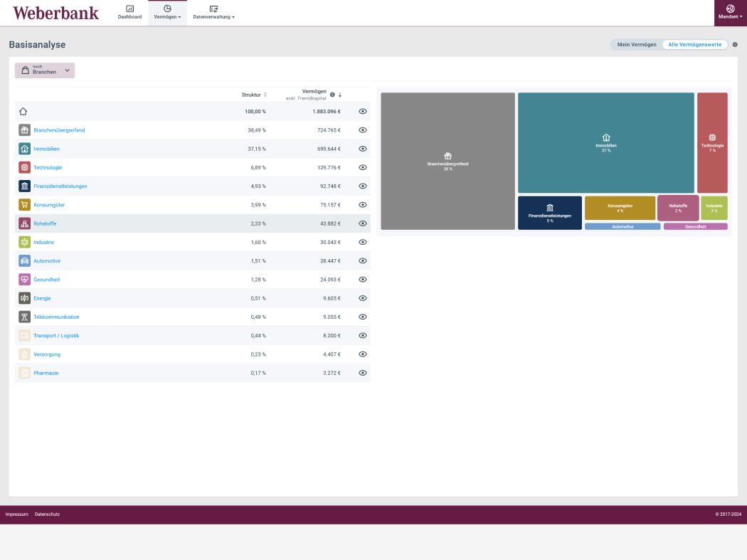Select the pink Gesundheit block in the treemap
Image resolution: width=747 pixels, height=560 pixels.
(x=695, y=226)
